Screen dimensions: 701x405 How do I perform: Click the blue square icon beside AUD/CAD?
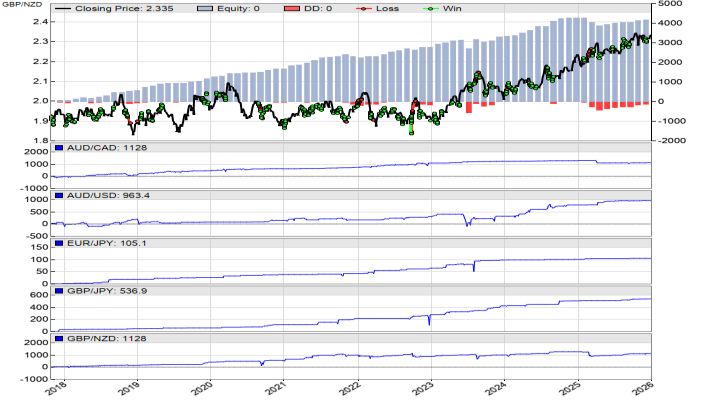pos(57,148)
